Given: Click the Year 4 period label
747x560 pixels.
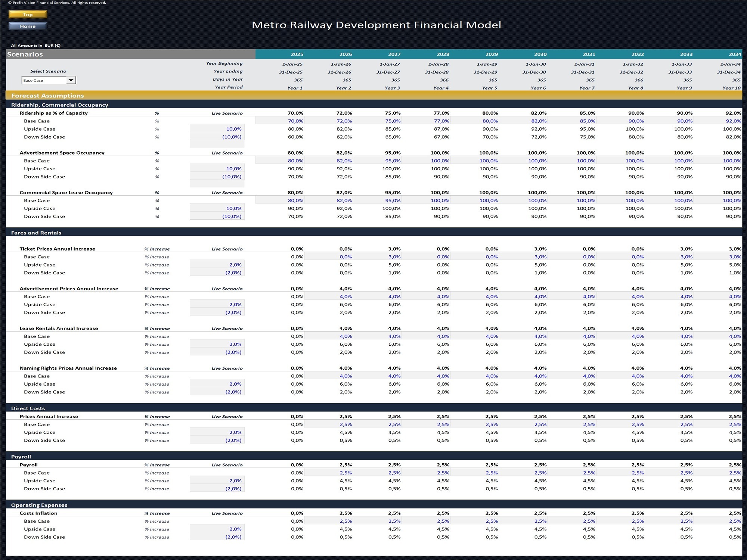Looking at the screenshot, I should click(x=441, y=88).
